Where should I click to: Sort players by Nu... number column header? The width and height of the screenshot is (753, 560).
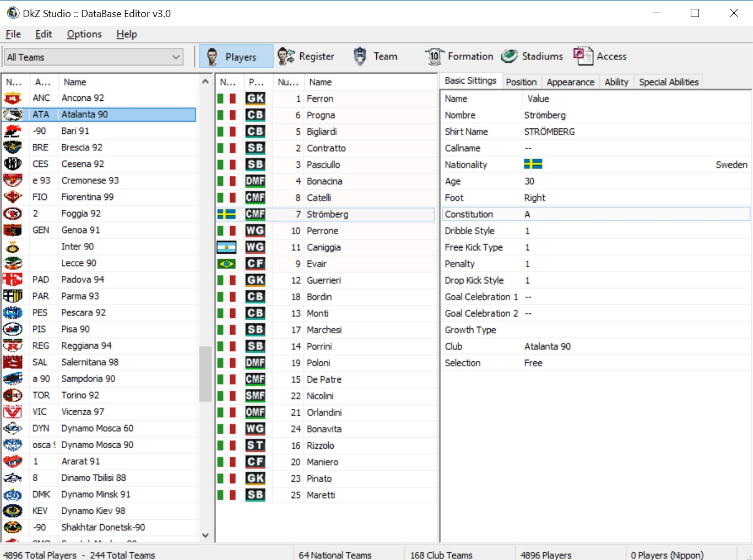289,82
